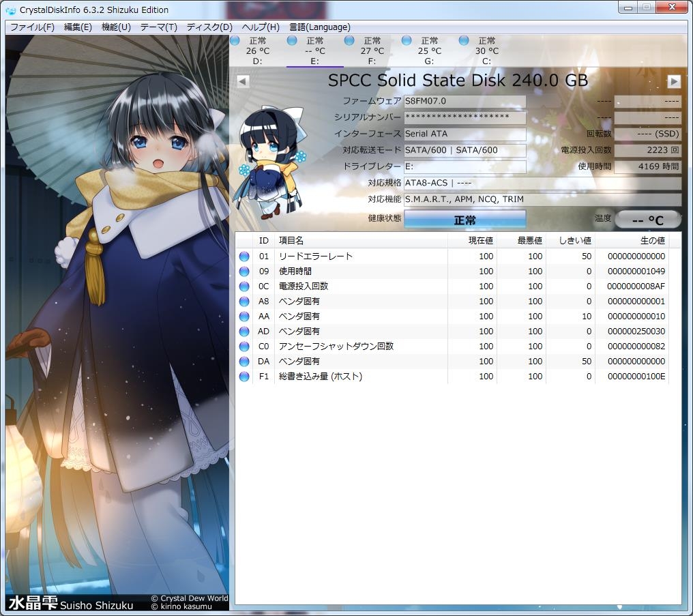This screenshot has height=616, width=693.
Task: Go to previous disk with left arrow
Action: (x=243, y=81)
